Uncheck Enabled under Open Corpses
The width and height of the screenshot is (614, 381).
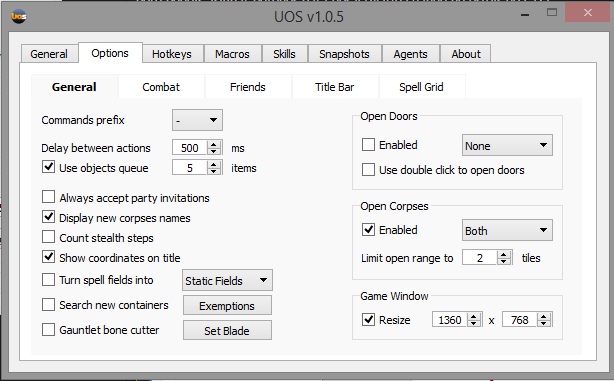368,229
